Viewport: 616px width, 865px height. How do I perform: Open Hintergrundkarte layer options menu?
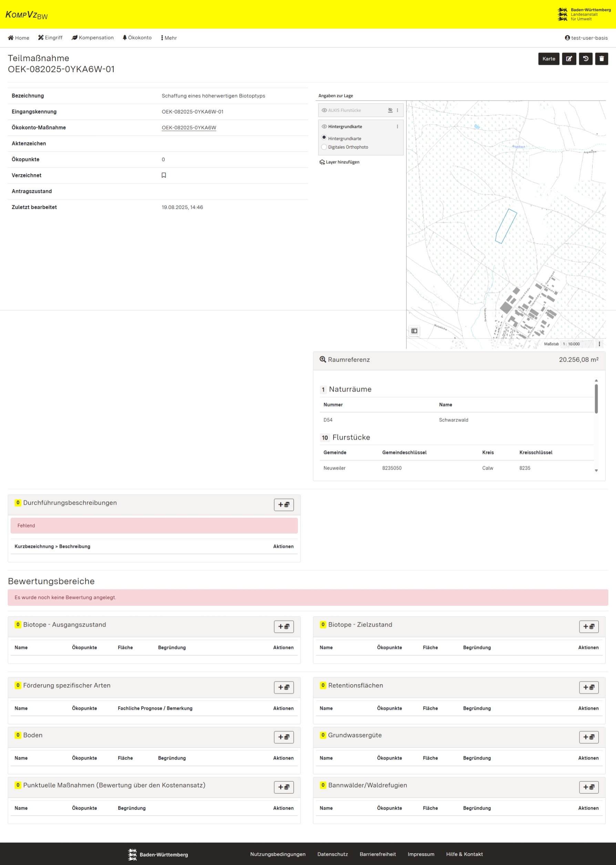398,127
